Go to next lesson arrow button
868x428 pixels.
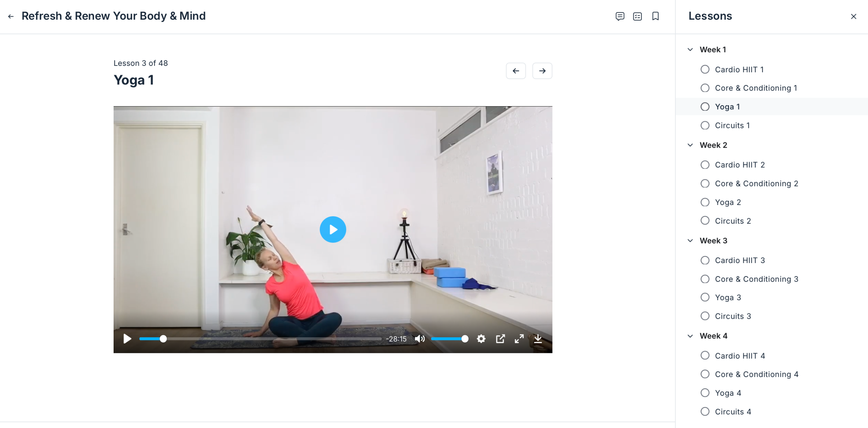(x=542, y=71)
